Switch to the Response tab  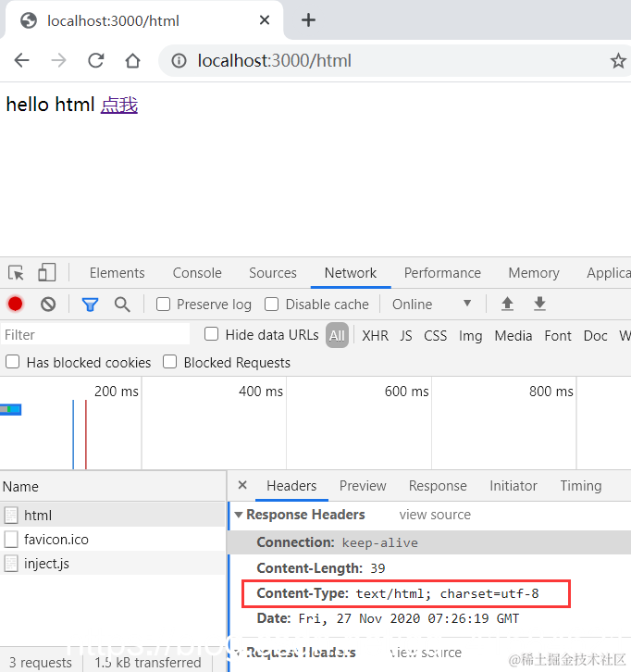click(438, 486)
